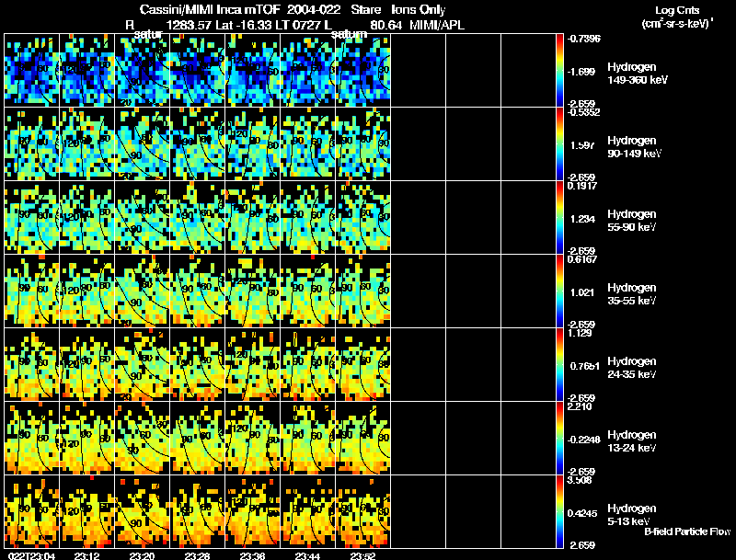
Task: Click the 'B-field Particle Flow' text
Action: (687, 531)
